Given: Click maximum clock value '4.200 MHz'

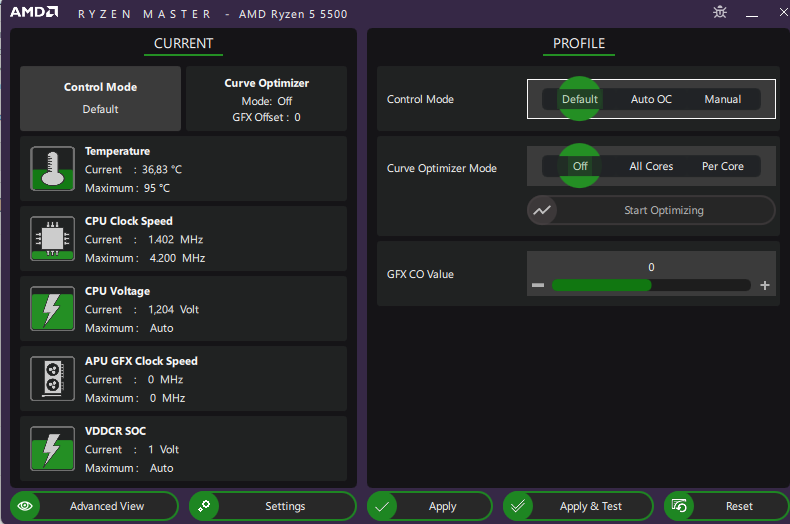Looking at the screenshot, I should click(x=177, y=258).
